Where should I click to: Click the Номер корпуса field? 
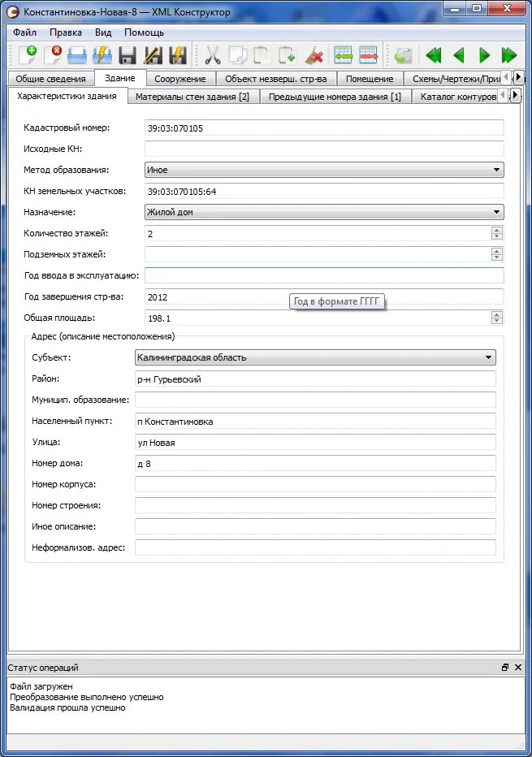315,484
